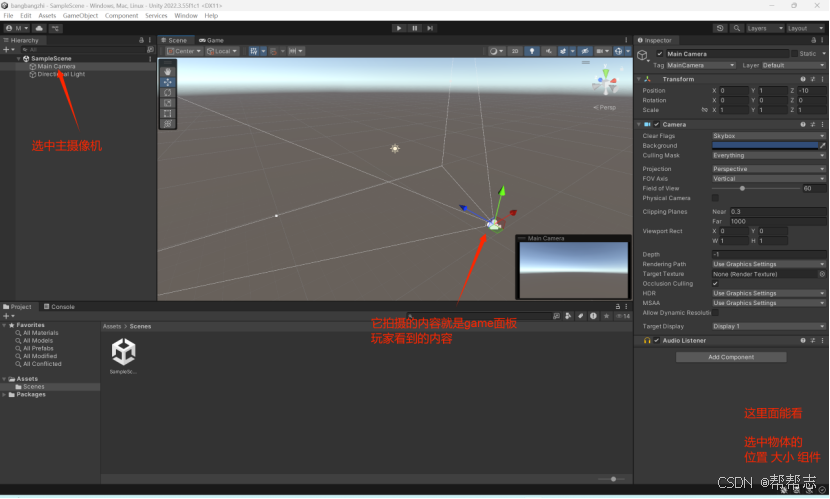
Task: Pause the game playback
Action: click(414, 28)
